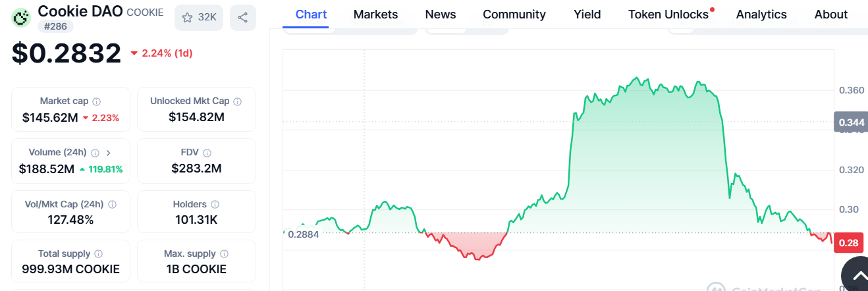Click the red 0.28 current price tag
Viewport: 868px width, 291px height.
pos(850,243)
